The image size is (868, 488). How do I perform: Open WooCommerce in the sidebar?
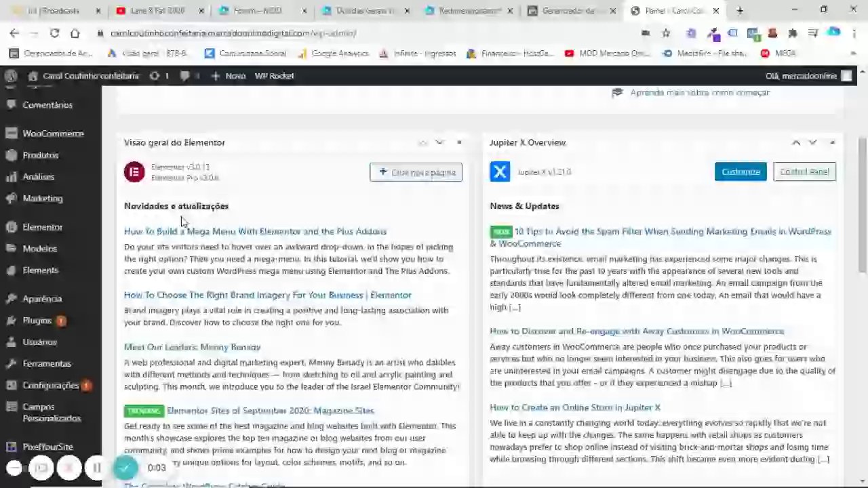pos(53,134)
